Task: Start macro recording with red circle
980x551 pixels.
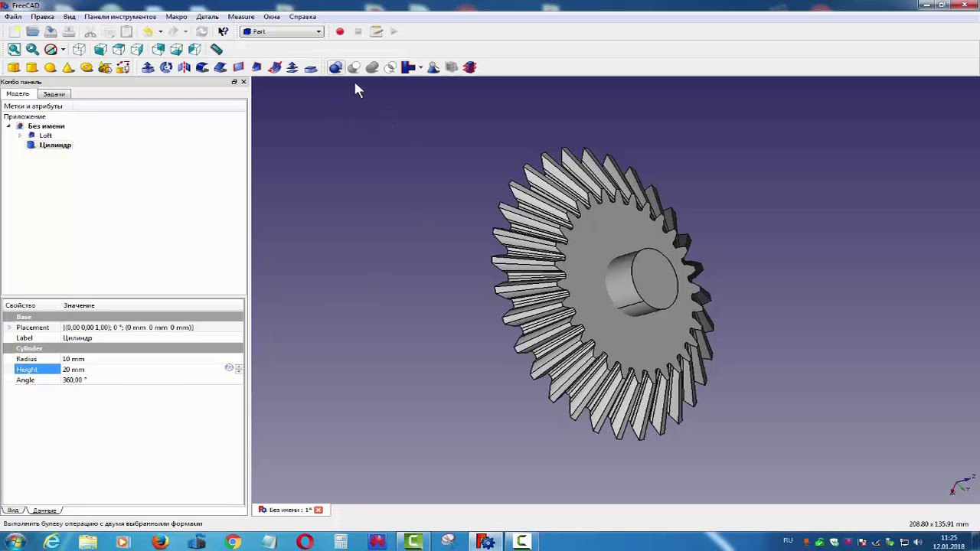Action: tap(340, 31)
